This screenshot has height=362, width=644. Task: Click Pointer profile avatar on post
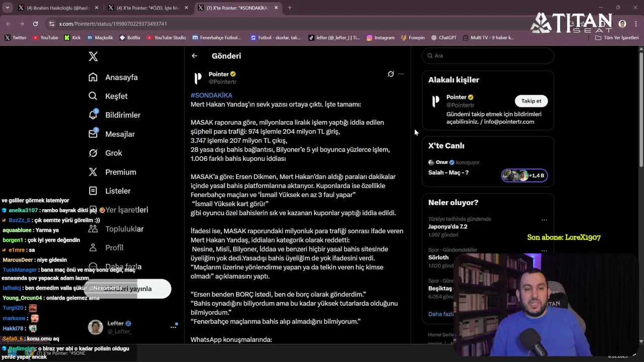pyautogui.click(x=198, y=78)
